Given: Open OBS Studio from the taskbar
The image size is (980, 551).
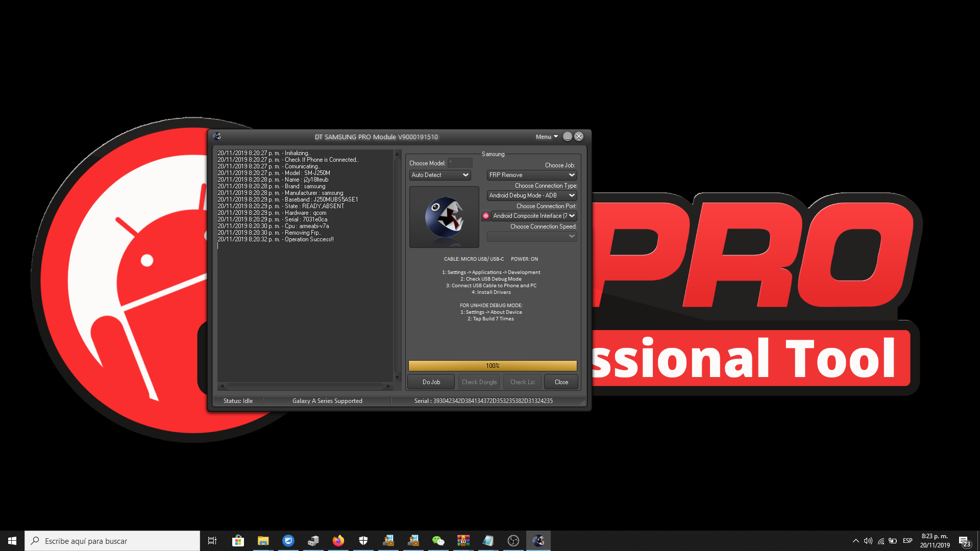Looking at the screenshot, I should coord(513,541).
